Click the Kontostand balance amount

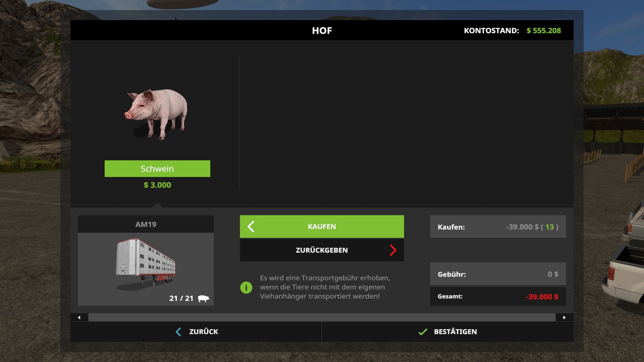click(x=543, y=31)
